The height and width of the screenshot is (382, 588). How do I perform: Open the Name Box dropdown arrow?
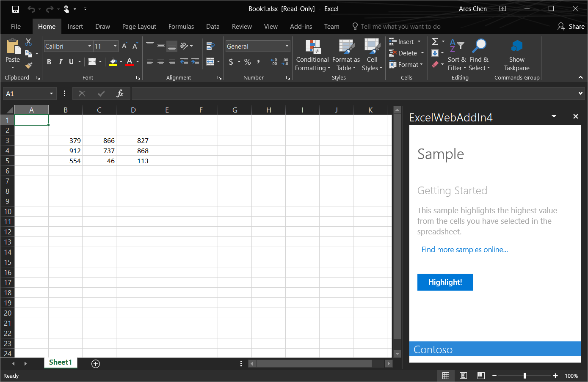pos(51,93)
